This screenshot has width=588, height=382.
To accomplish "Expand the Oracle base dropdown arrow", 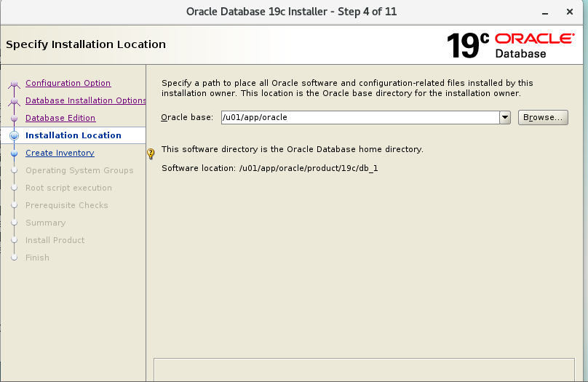I will tap(505, 117).
